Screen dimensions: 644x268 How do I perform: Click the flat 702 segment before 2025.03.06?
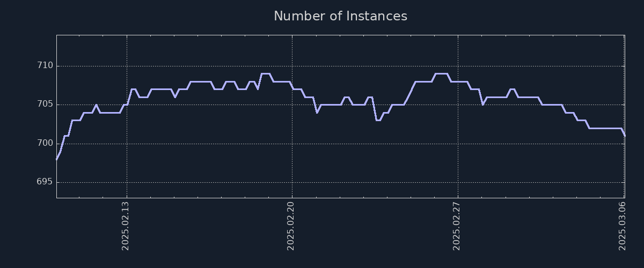605,128
